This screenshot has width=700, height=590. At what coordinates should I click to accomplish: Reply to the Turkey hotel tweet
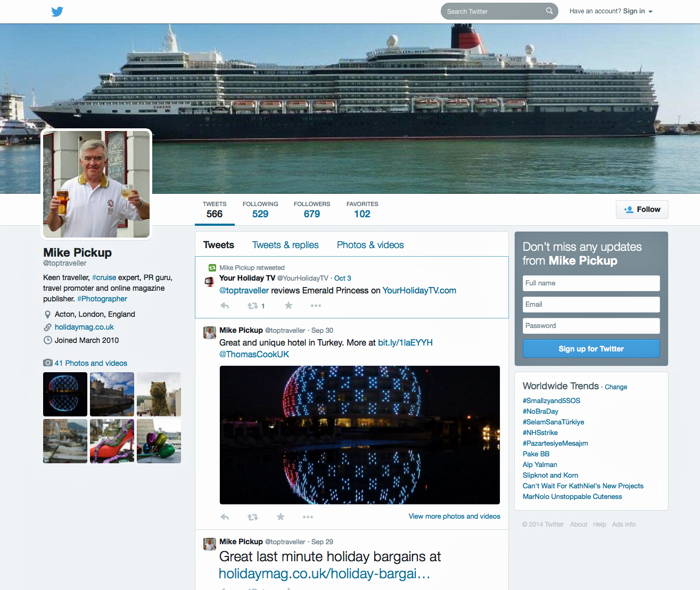(225, 517)
